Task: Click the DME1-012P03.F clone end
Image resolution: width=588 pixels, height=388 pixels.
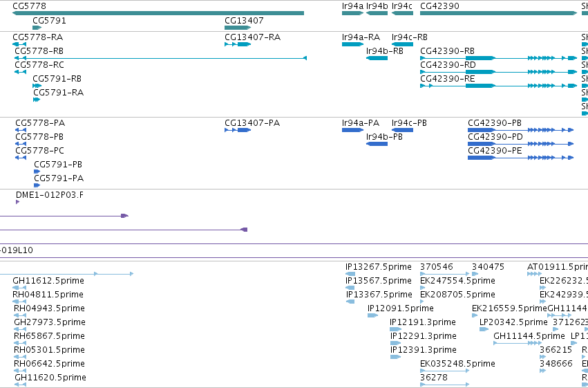Action: pos(18,202)
